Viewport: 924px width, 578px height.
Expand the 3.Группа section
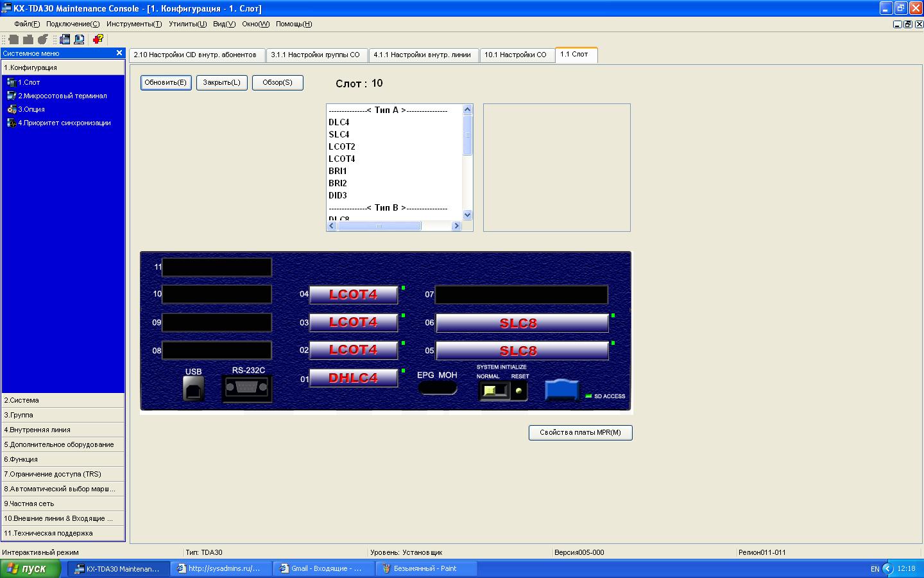(x=63, y=415)
